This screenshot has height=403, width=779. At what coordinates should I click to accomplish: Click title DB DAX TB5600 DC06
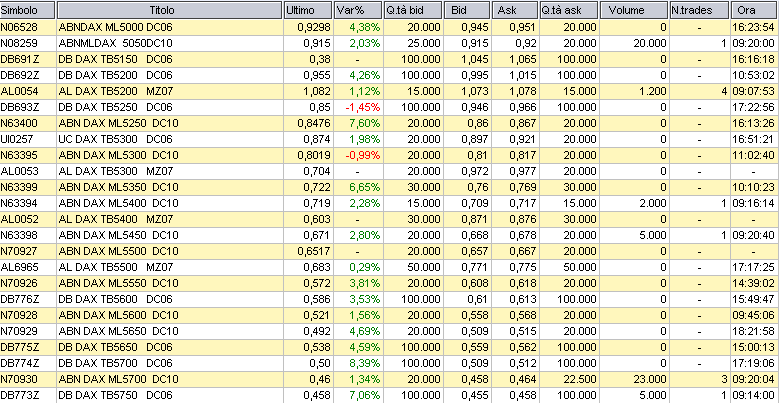point(115,299)
